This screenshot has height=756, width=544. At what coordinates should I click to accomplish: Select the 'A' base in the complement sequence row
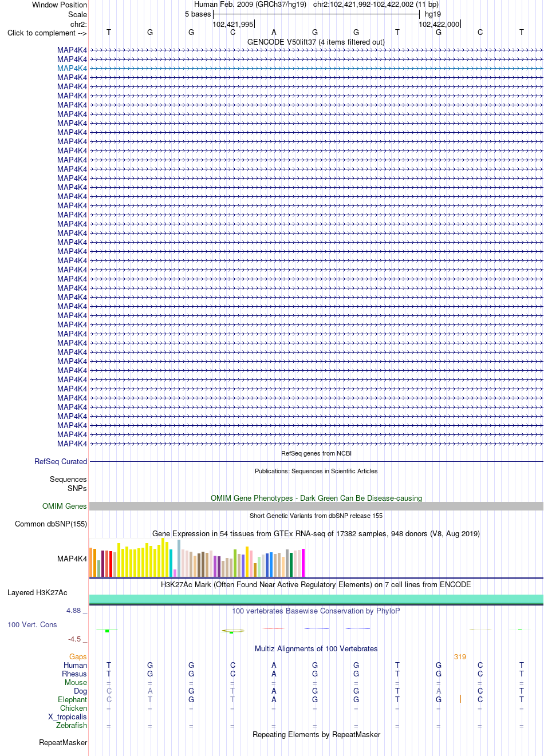(x=274, y=33)
